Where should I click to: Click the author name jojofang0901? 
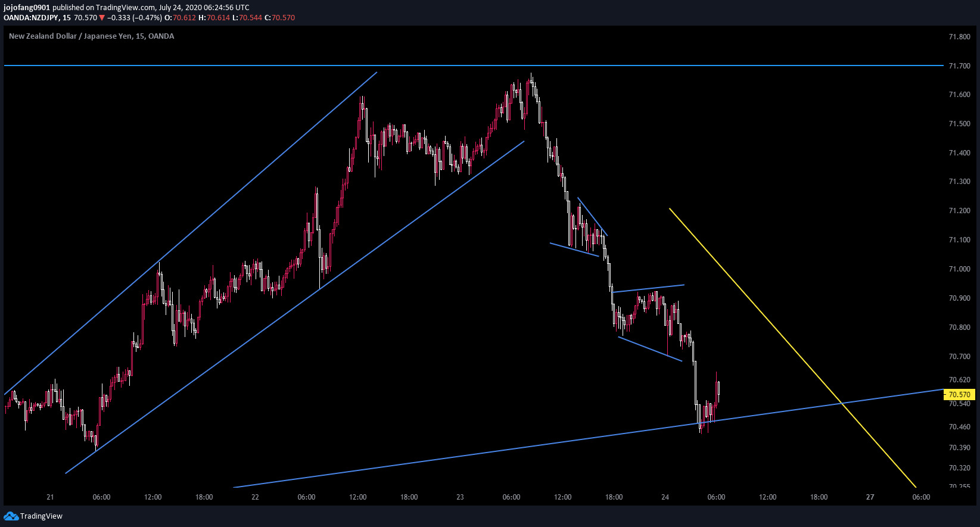[x=27, y=8]
